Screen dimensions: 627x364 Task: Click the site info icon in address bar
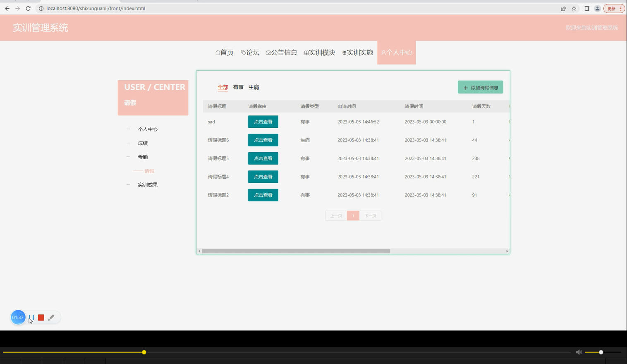click(x=41, y=8)
